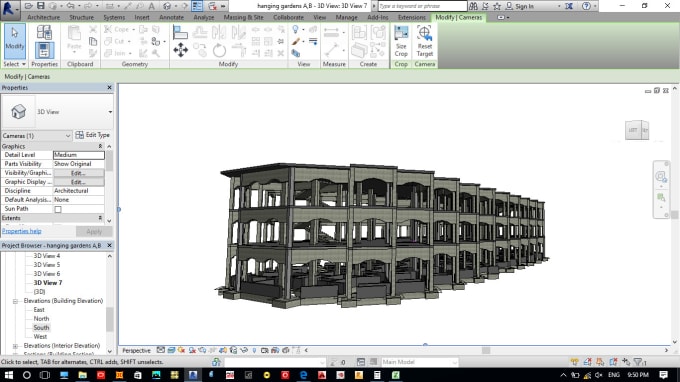Open the Cope tool dropdown arrow
Image resolution: width=680 pixels, height=382 pixels.
point(134,29)
